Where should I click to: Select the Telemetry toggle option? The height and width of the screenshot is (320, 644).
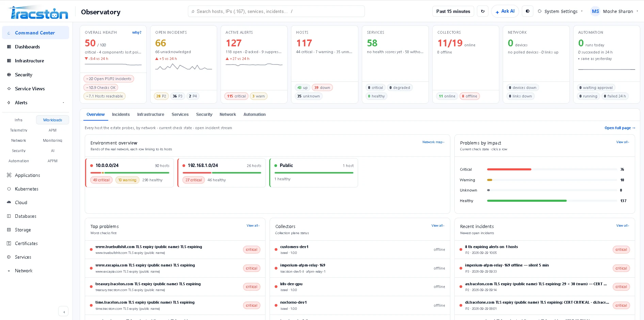18,130
